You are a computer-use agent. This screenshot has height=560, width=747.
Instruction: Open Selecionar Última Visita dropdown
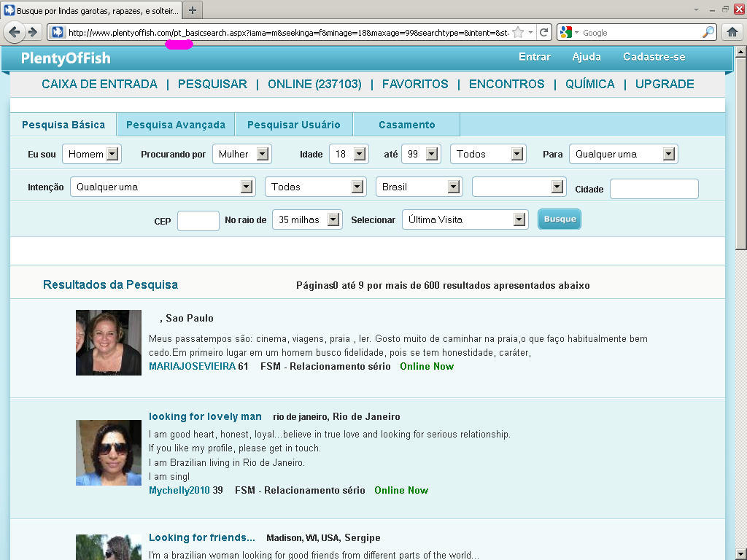pyautogui.click(x=465, y=219)
